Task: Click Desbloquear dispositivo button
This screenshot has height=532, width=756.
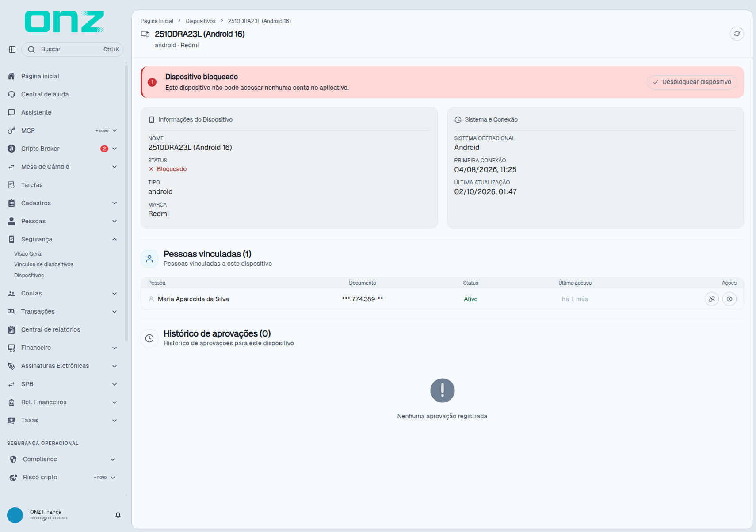Action: pos(692,82)
